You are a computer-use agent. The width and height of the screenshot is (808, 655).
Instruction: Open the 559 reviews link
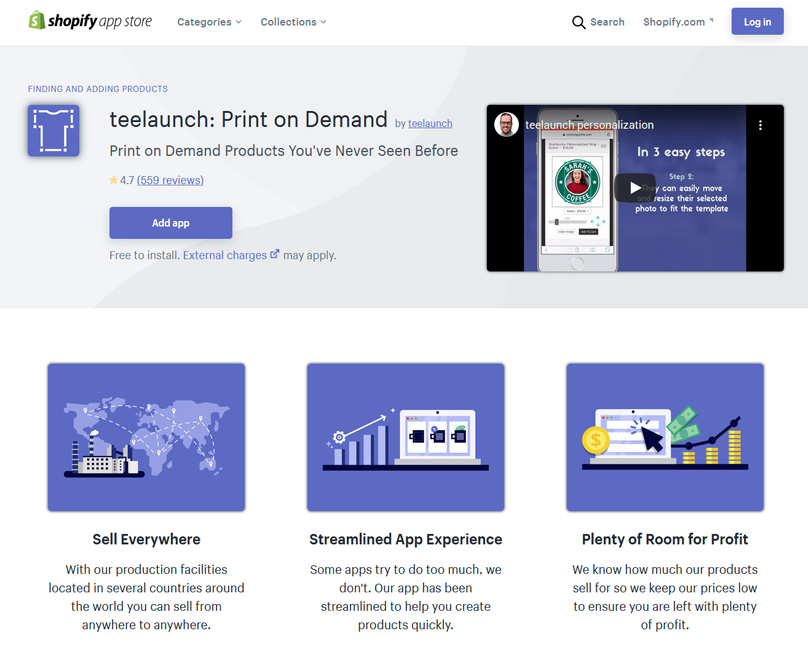(x=170, y=181)
